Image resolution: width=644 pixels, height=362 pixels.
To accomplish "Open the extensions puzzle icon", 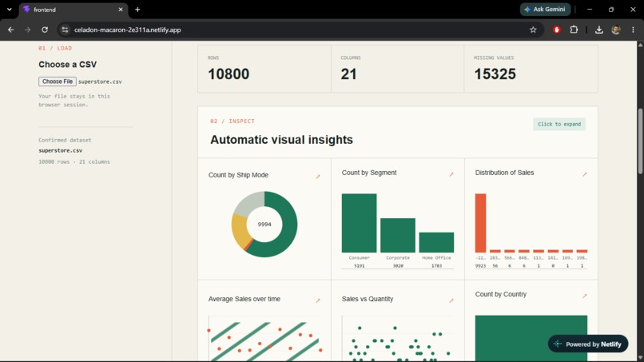I will (x=574, y=30).
